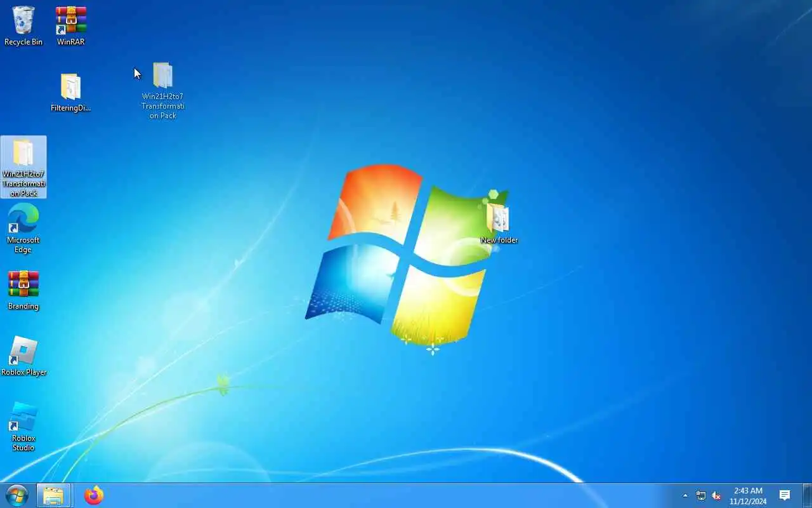Open the network status tray icon

pyautogui.click(x=701, y=495)
